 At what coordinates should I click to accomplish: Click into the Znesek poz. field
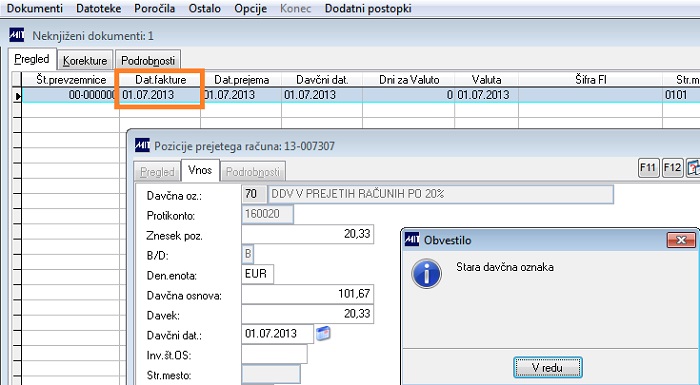(308, 234)
